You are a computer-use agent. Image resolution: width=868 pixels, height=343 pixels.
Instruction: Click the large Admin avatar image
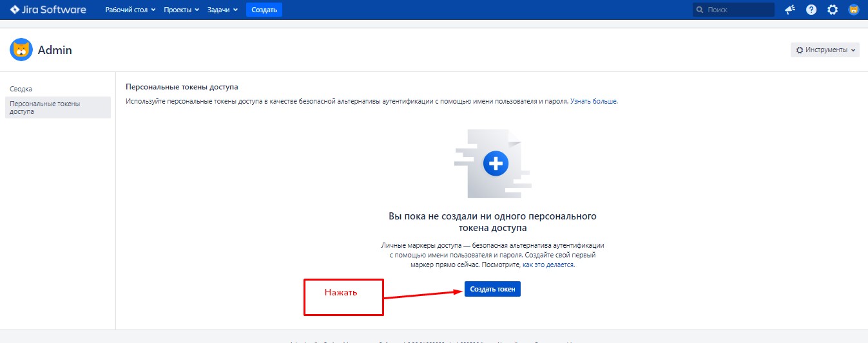click(21, 50)
